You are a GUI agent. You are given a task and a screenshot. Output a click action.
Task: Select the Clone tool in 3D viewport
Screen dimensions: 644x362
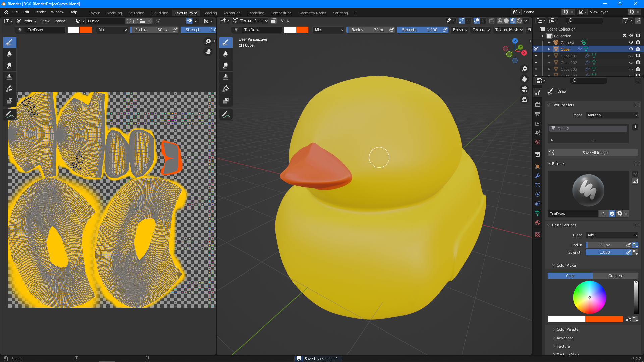[226, 77]
